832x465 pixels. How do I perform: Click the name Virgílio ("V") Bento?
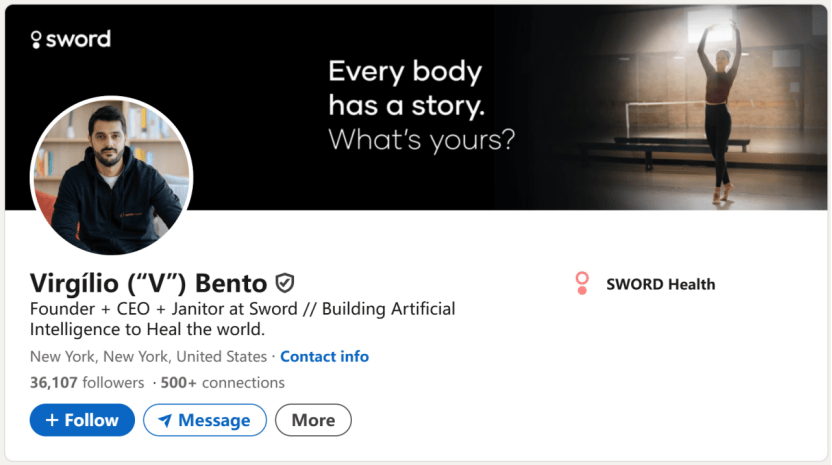(148, 282)
